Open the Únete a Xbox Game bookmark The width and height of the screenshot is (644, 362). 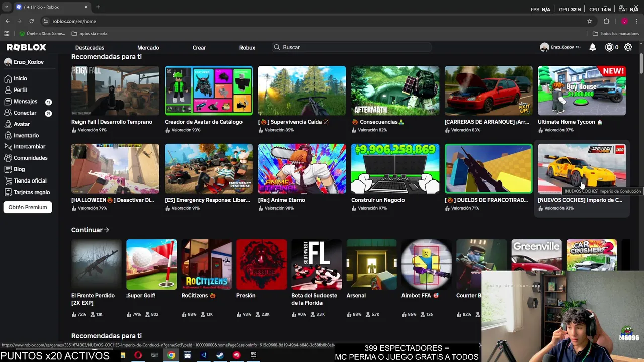[42, 34]
